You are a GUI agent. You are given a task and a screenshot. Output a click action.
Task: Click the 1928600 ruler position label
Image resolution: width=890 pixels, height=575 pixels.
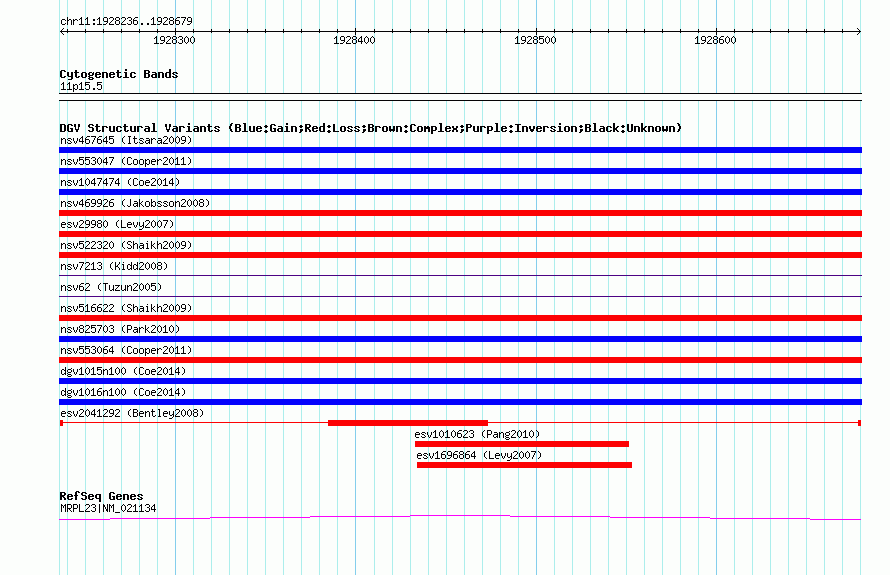[x=715, y=40]
